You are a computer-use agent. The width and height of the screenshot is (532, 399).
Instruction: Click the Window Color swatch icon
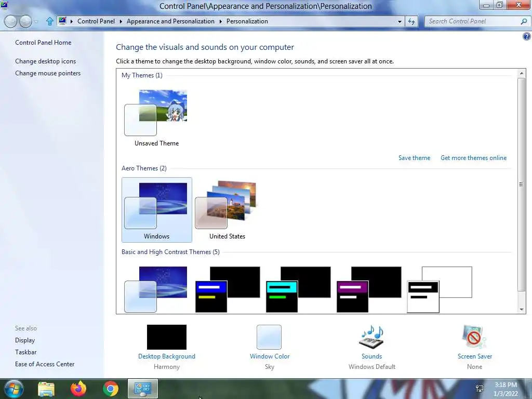pyautogui.click(x=269, y=337)
